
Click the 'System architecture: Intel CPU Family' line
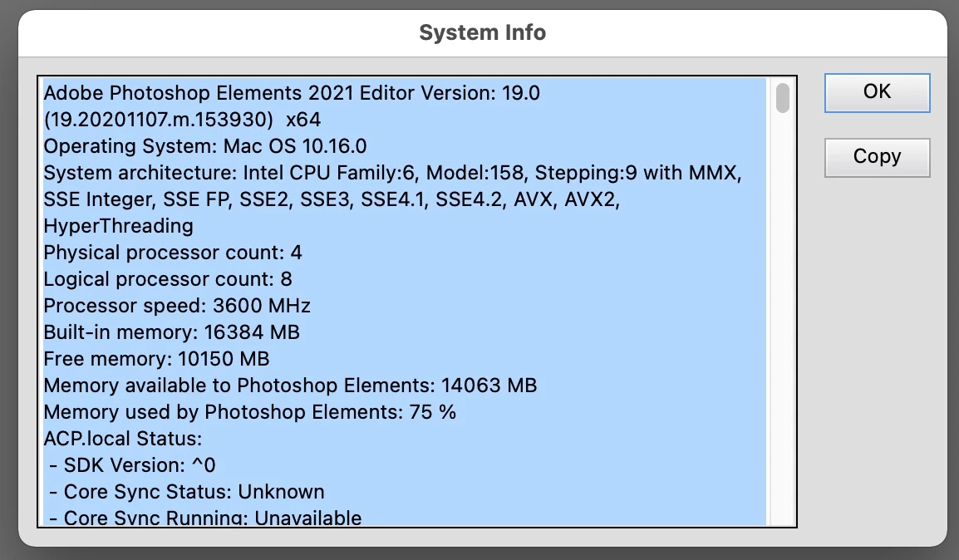[392, 172]
